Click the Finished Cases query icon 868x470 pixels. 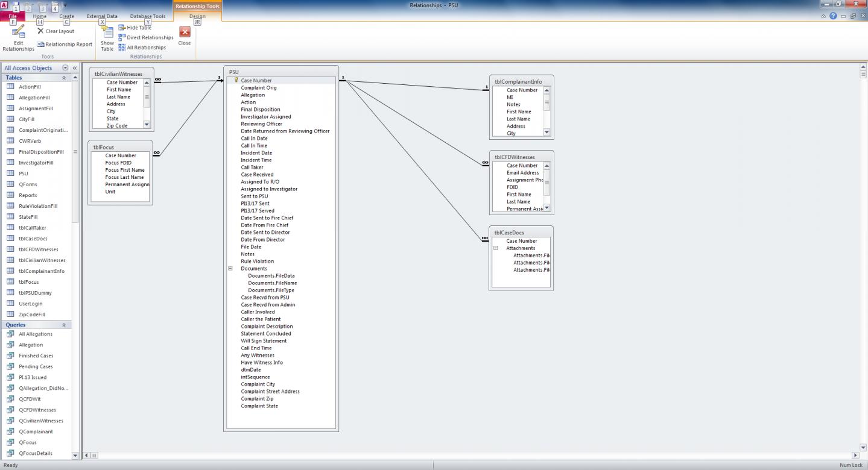pyautogui.click(x=10, y=356)
